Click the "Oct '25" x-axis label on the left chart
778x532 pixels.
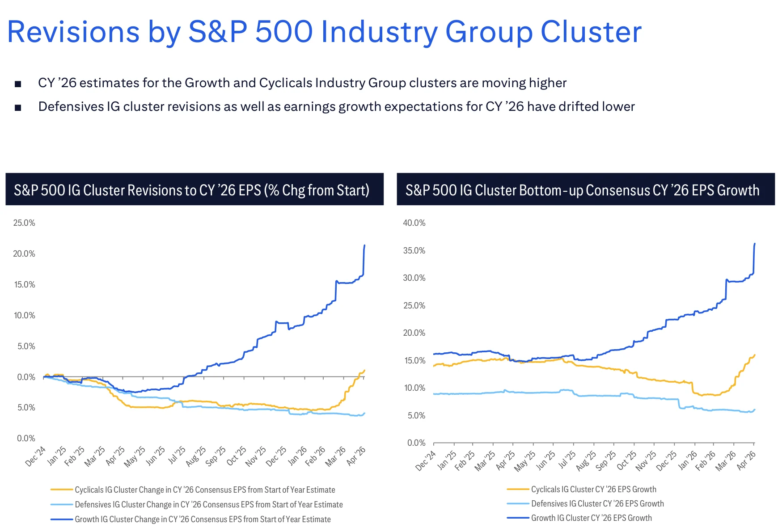coord(237,456)
